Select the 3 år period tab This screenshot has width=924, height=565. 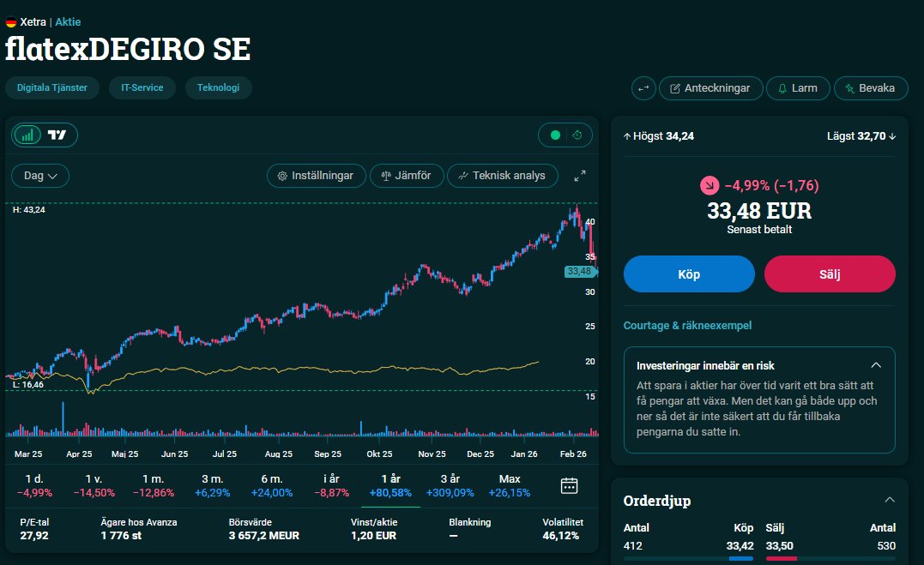point(450,485)
